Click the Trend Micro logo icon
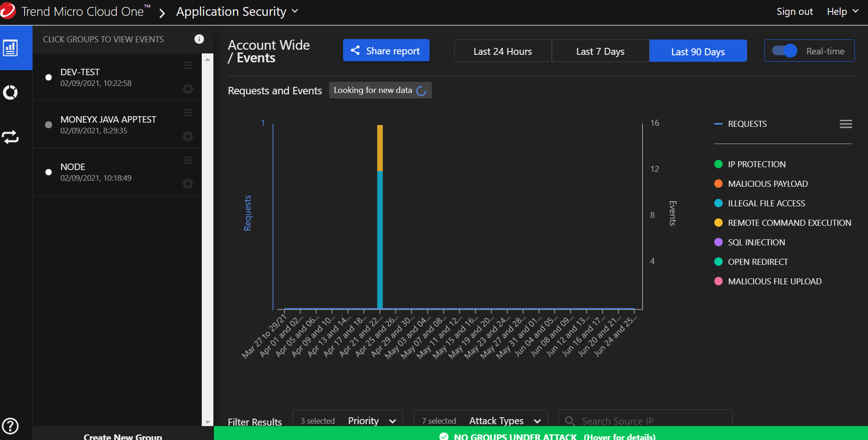The width and height of the screenshot is (868, 440). (7, 11)
